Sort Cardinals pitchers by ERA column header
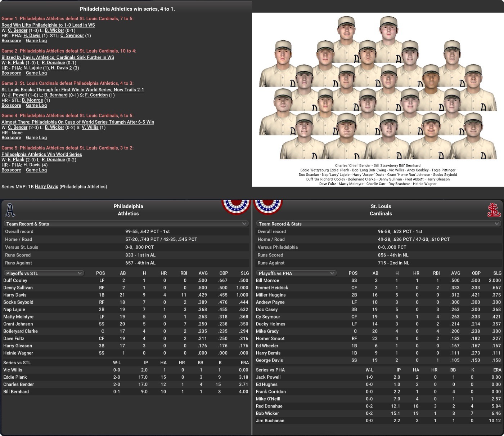Screen dimensions: 504x436 pyautogui.click(x=497, y=370)
